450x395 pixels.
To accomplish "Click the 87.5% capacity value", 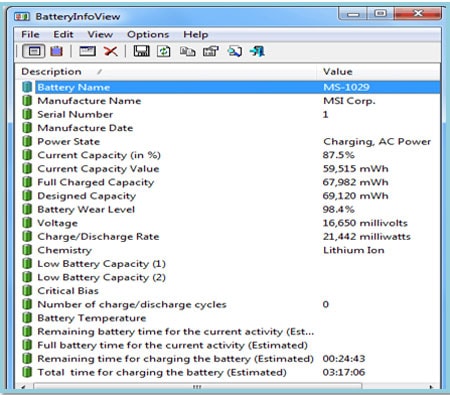I will point(339,155).
